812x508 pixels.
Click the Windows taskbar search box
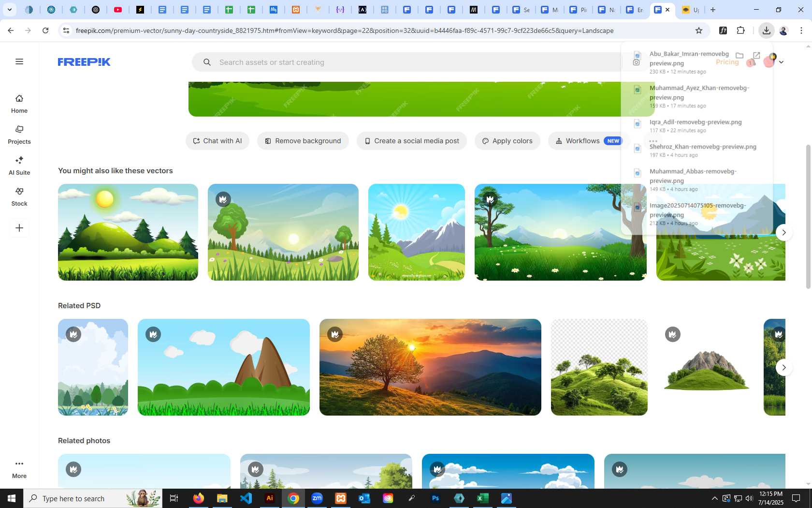[93, 498]
